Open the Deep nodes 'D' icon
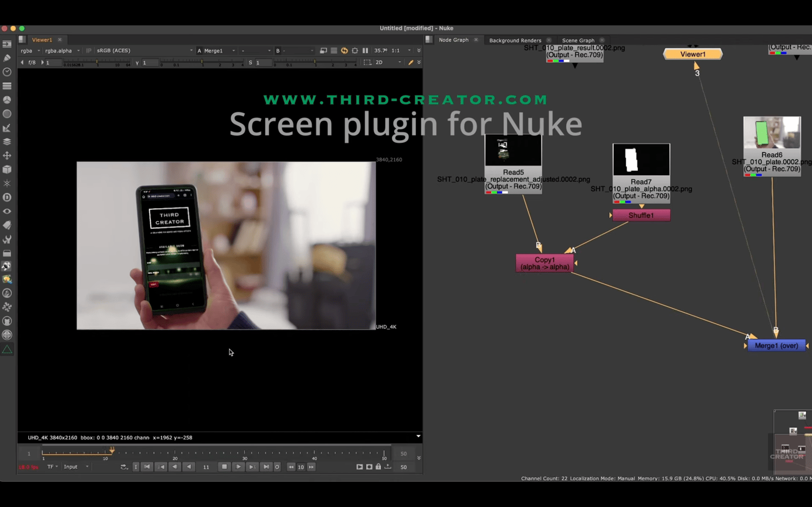Screen dimensions: 812x507 (7, 197)
